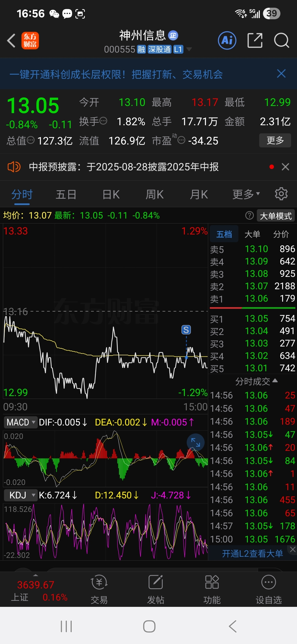The image size is (297, 644).
Task: Close the 中报预披露 notice
Action: 285,167
